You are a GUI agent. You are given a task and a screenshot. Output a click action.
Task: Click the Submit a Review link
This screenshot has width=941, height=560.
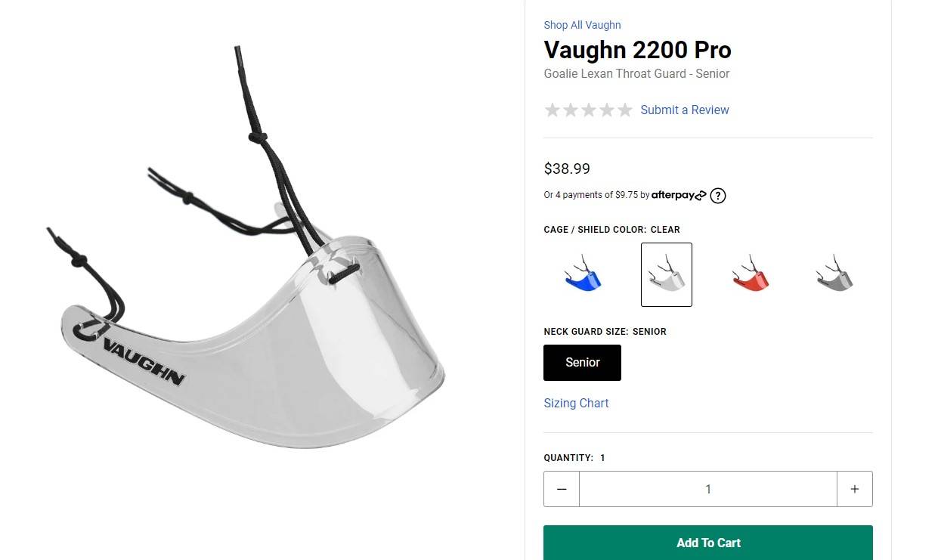685,110
